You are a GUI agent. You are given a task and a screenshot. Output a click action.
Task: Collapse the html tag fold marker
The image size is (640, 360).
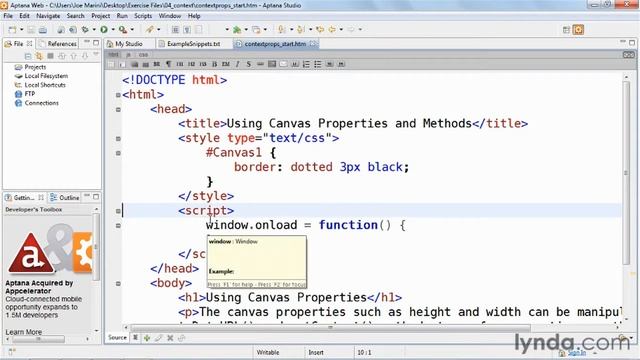click(x=118, y=95)
